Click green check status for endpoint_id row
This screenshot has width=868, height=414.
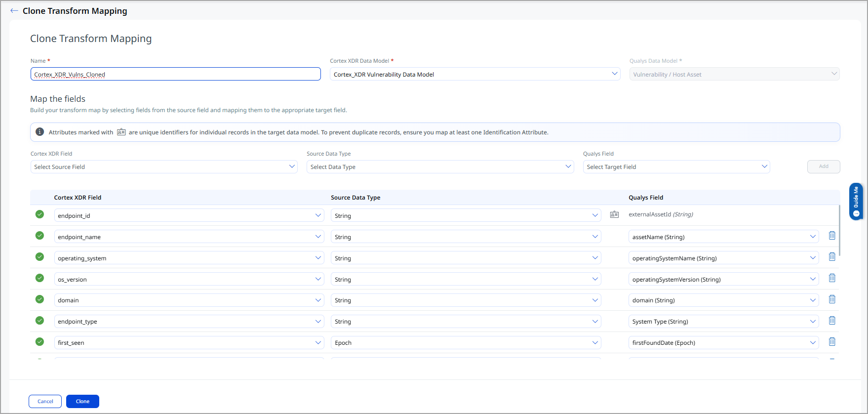(39, 214)
